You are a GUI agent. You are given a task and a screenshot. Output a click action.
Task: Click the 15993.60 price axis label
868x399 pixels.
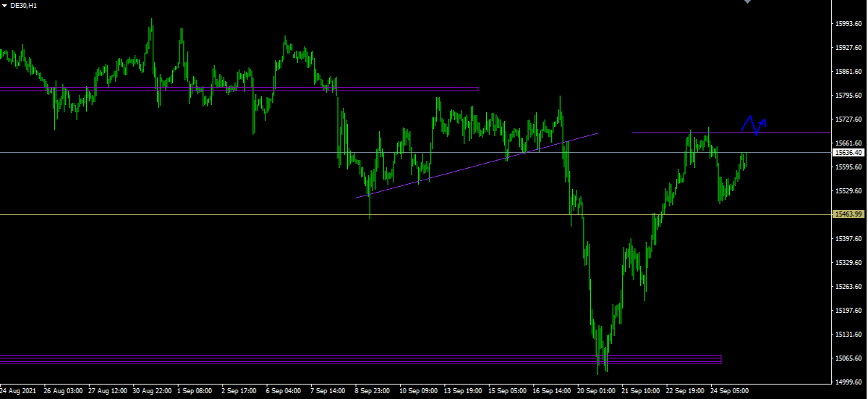848,24
